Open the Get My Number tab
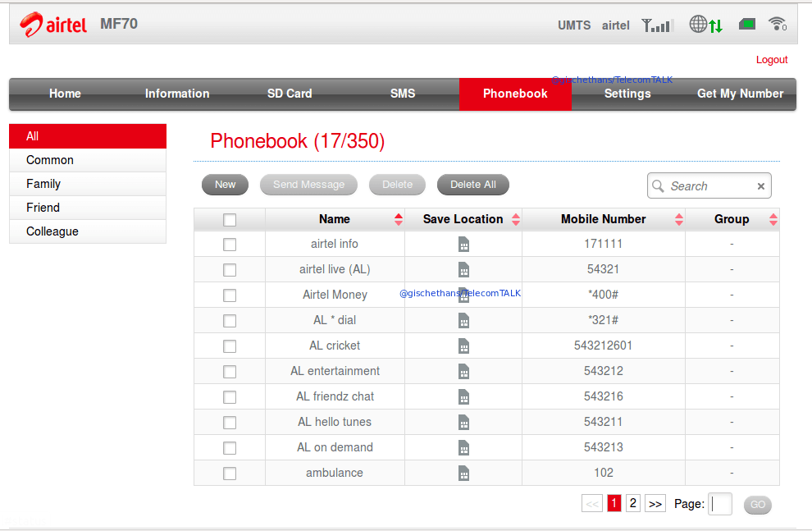 coord(740,94)
